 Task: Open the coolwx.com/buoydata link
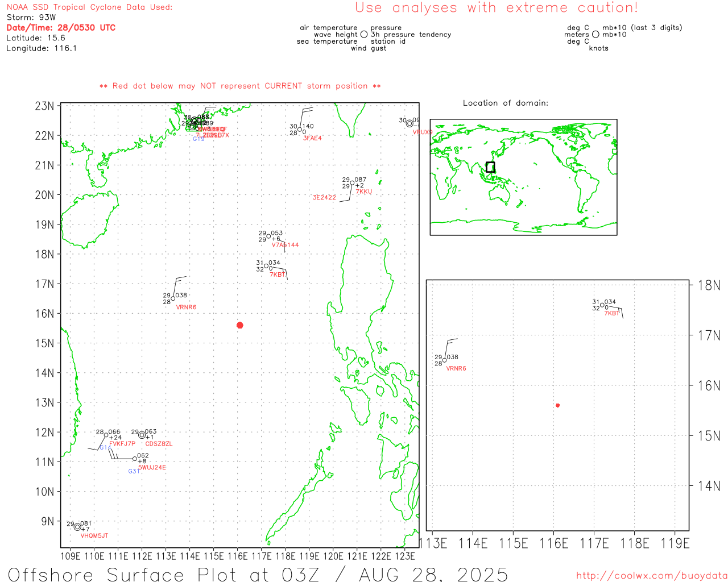[652, 576]
